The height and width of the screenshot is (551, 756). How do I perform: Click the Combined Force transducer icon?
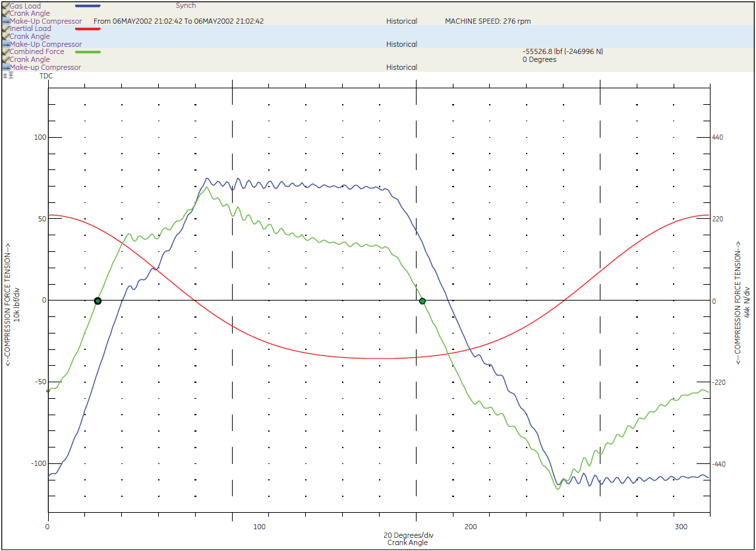pyautogui.click(x=7, y=51)
